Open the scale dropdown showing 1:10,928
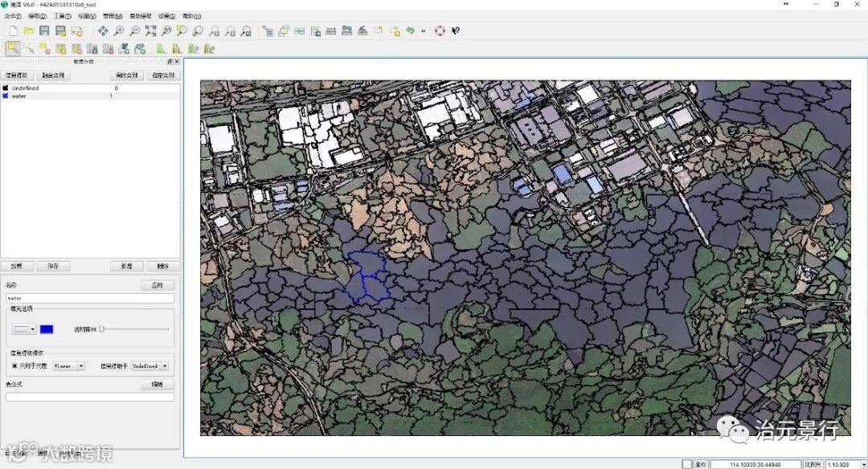The height and width of the screenshot is (469, 868). [846, 464]
